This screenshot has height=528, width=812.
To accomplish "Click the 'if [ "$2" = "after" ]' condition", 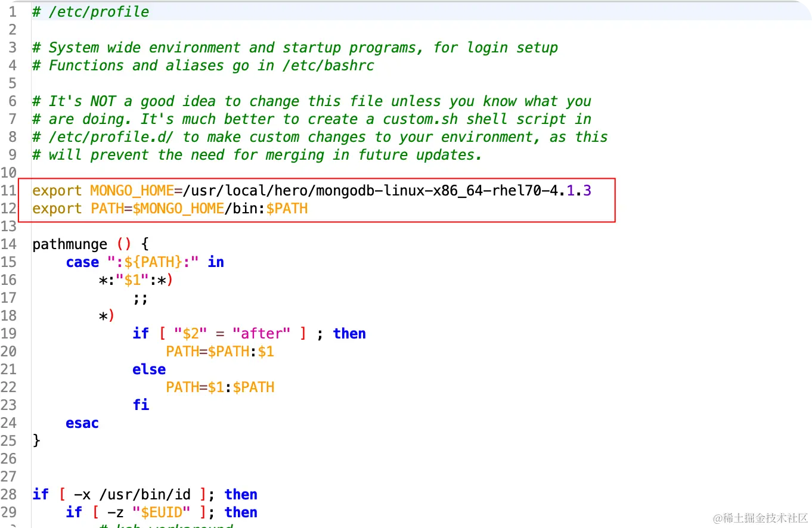I will pos(219,334).
